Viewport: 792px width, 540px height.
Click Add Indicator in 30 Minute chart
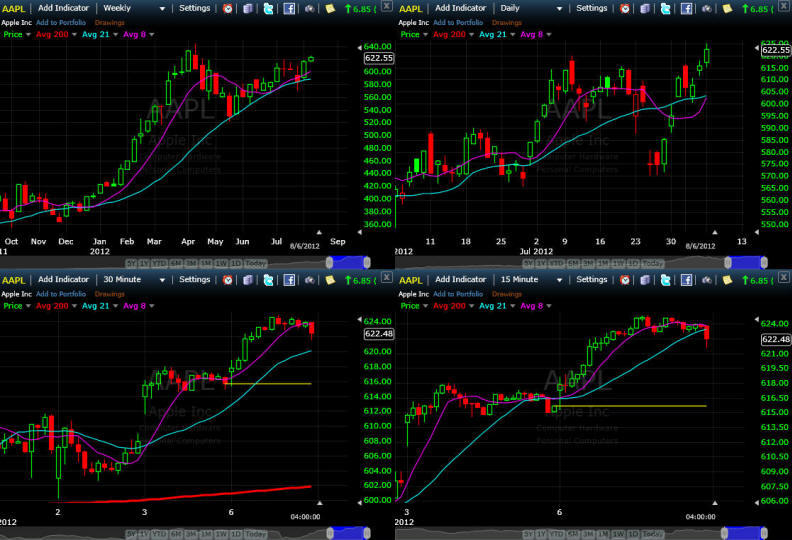click(63, 279)
